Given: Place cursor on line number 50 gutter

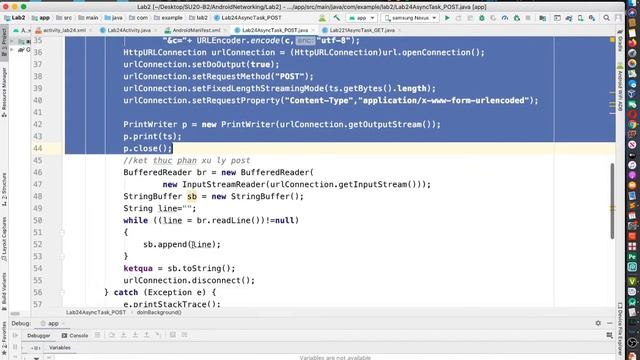Looking at the screenshot, I should pyautogui.click(x=38, y=220).
